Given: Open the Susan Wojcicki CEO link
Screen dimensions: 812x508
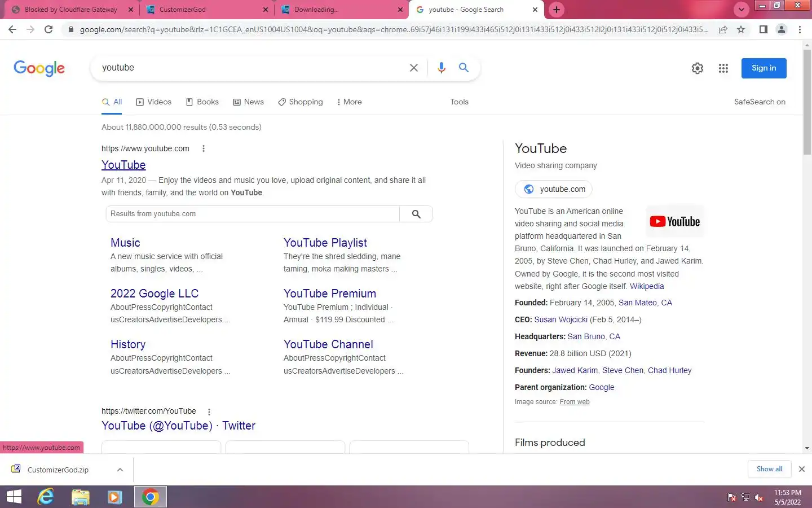Looking at the screenshot, I should point(561,319).
